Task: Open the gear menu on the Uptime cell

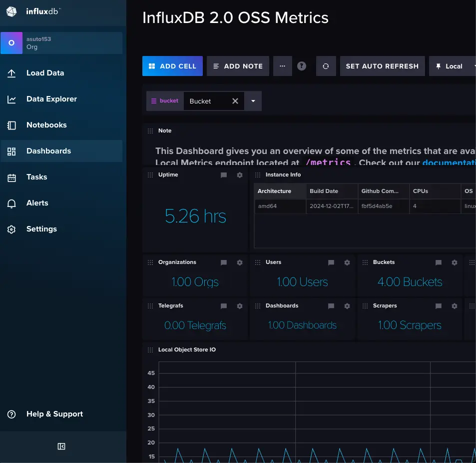Action: (239, 175)
